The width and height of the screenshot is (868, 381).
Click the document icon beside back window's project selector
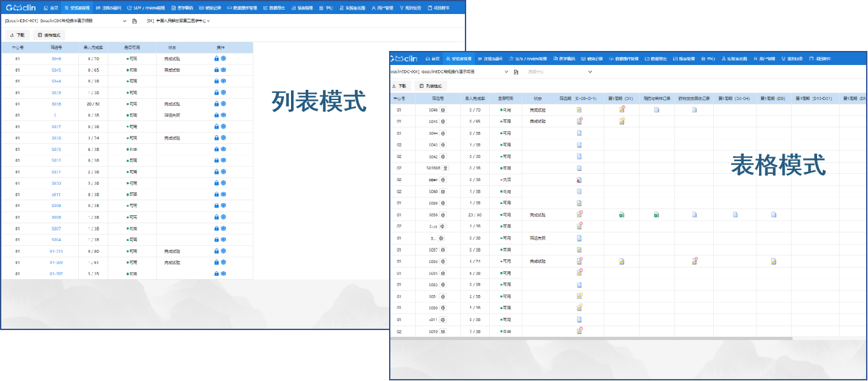[x=134, y=21]
